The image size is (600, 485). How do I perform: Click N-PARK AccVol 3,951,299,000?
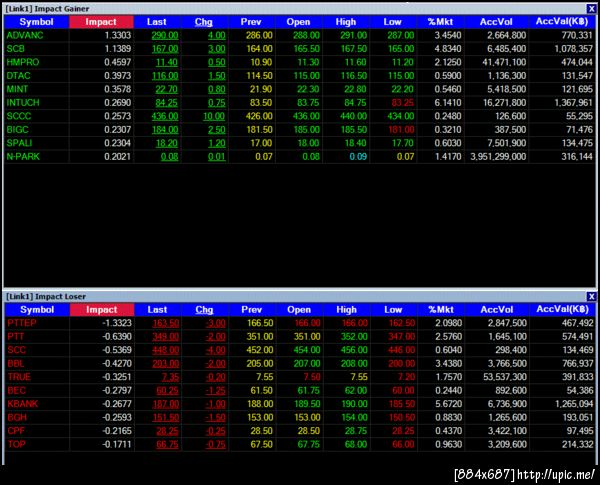(x=498, y=157)
